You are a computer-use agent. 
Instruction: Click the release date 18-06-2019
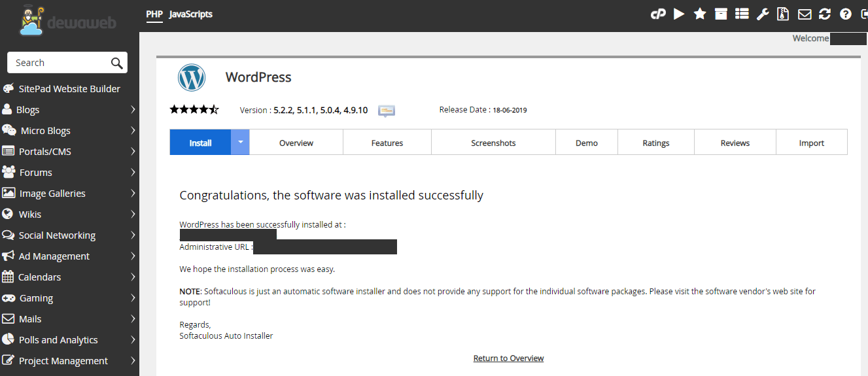pos(510,110)
